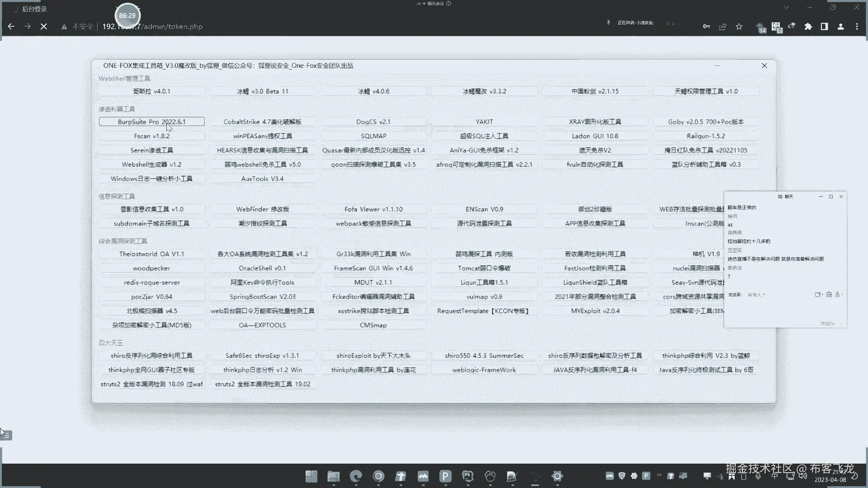The height and width of the screenshot is (488, 868).
Task: Toggle the browser side panel icon
Action: (824, 27)
